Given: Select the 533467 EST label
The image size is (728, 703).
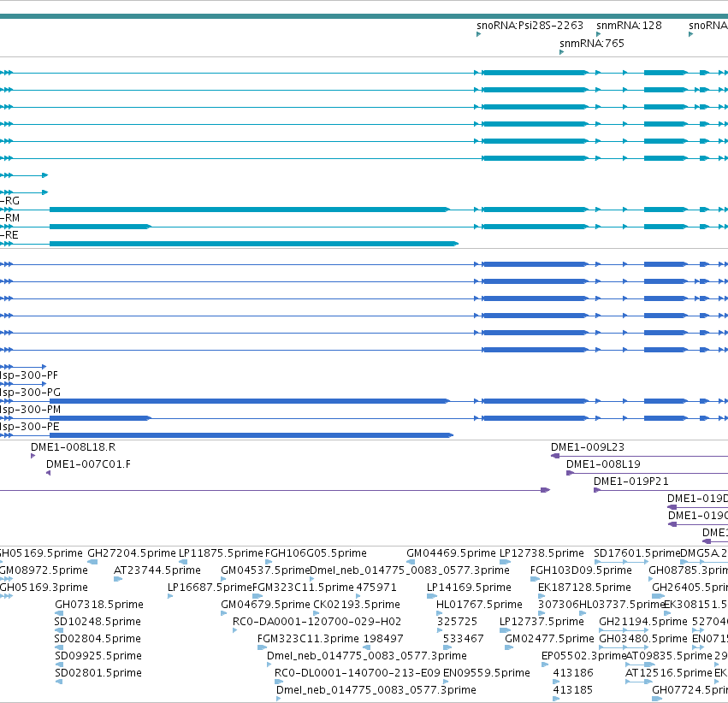Looking at the screenshot, I should coord(464,639).
